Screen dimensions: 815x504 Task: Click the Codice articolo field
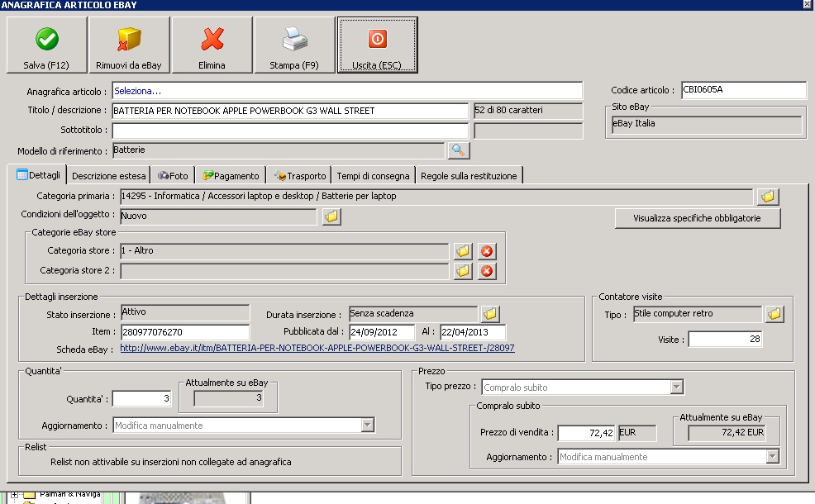tap(743, 90)
